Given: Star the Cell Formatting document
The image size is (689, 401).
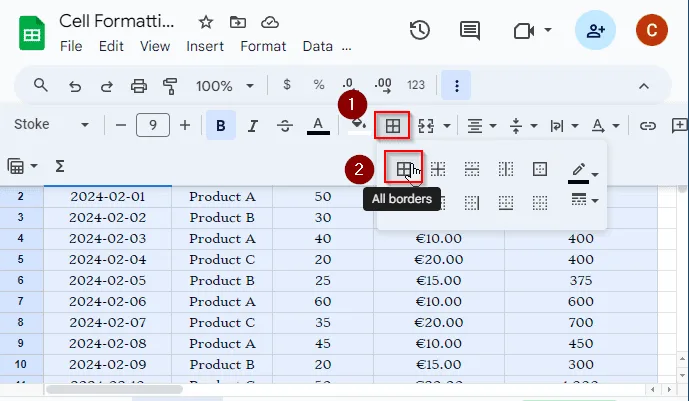Looking at the screenshot, I should (206, 22).
